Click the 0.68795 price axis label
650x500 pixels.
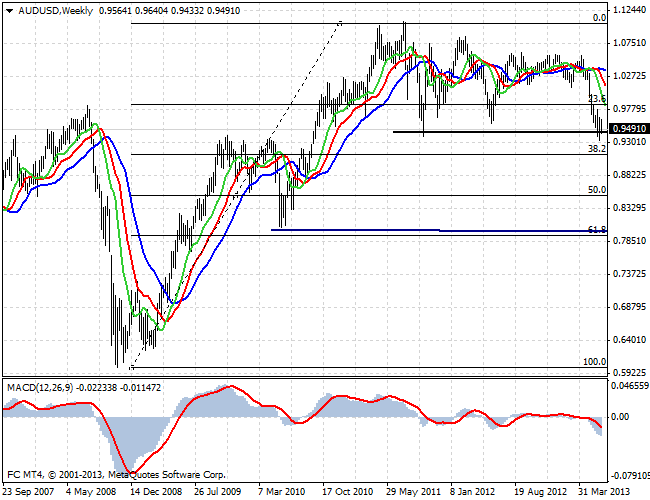coord(629,307)
